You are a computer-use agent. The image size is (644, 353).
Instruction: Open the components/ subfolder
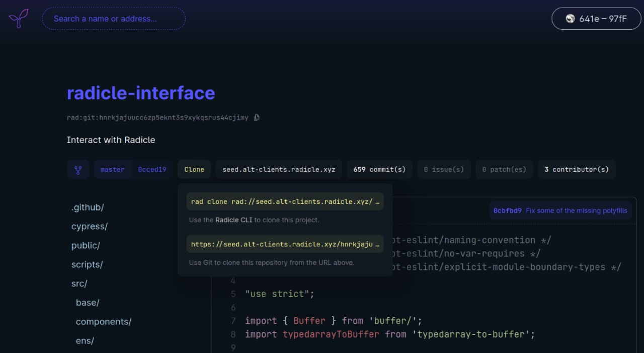[x=104, y=322]
